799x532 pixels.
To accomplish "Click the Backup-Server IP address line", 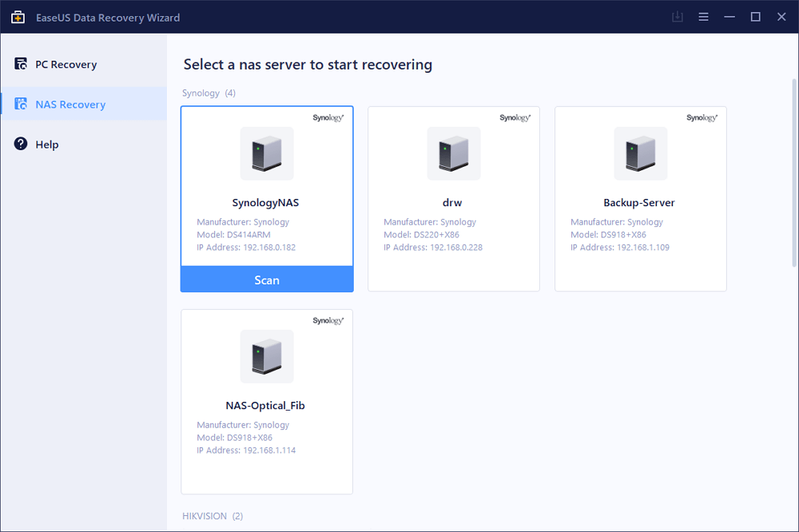I will (619, 248).
